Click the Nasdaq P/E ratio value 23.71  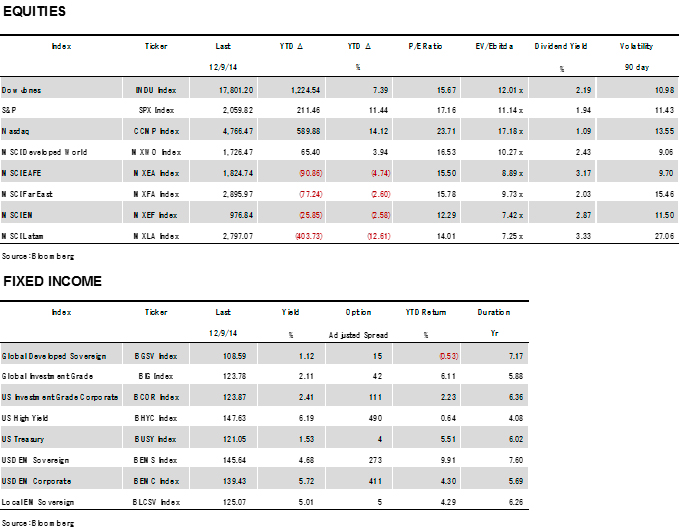(x=445, y=130)
